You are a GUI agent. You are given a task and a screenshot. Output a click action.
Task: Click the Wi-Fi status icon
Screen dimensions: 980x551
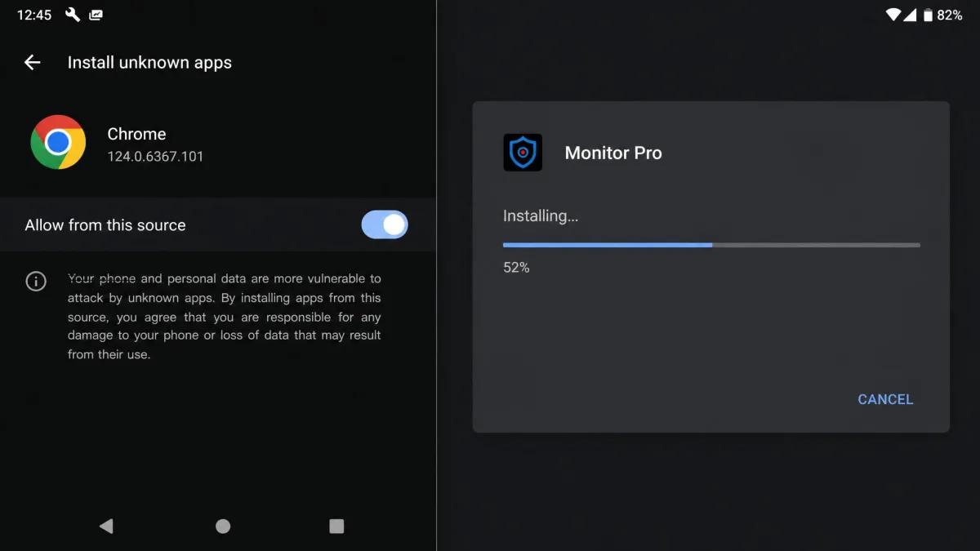click(893, 15)
